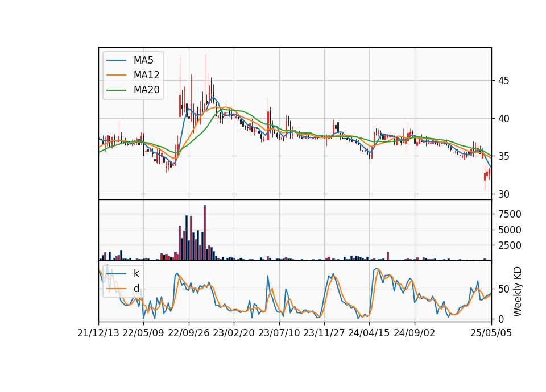
Task: Click the 22/09/26 date axis label
Action: (x=189, y=333)
